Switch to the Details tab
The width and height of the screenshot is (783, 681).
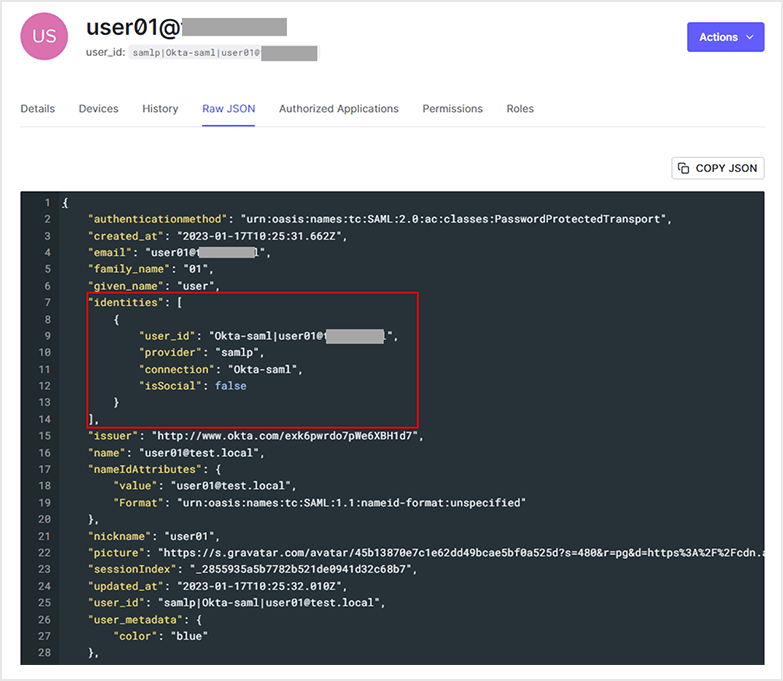coord(38,109)
